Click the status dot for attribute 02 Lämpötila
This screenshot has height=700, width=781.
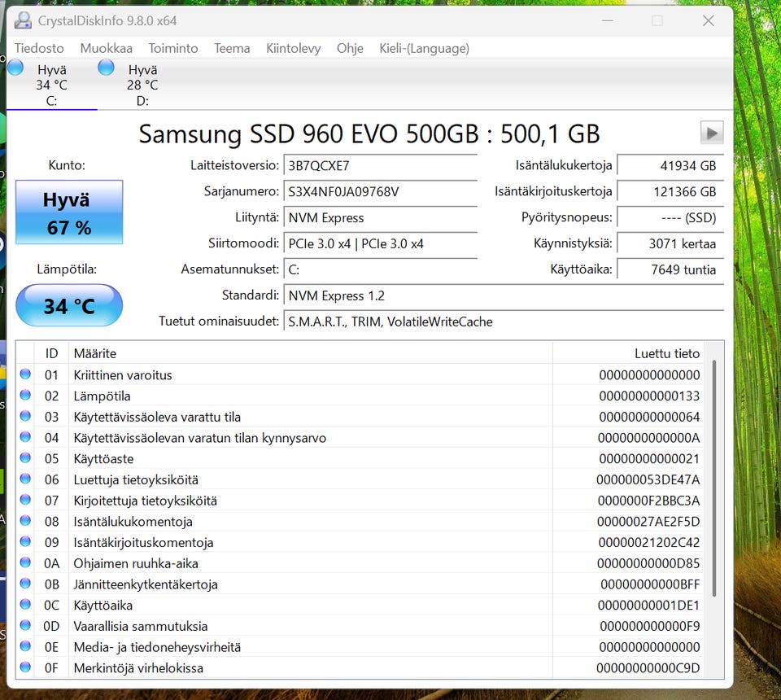click(x=25, y=395)
